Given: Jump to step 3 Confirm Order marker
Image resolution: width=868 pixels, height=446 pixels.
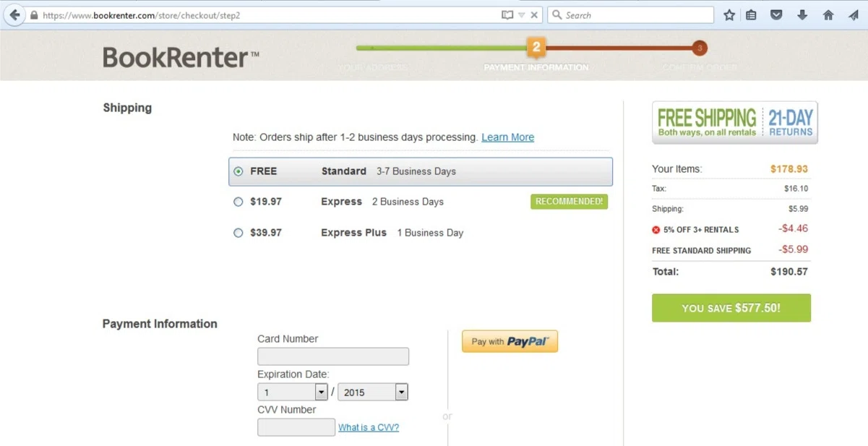Looking at the screenshot, I should [699, 48].
